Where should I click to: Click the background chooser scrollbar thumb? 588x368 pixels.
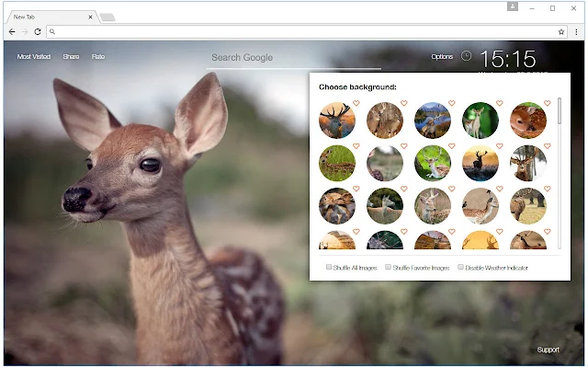point(560,110)
